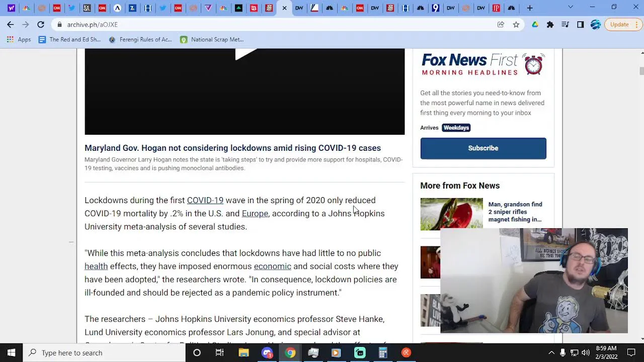Expand the tab search dropdown
This screenshot has width=644, height=362.
pos(570,8)
